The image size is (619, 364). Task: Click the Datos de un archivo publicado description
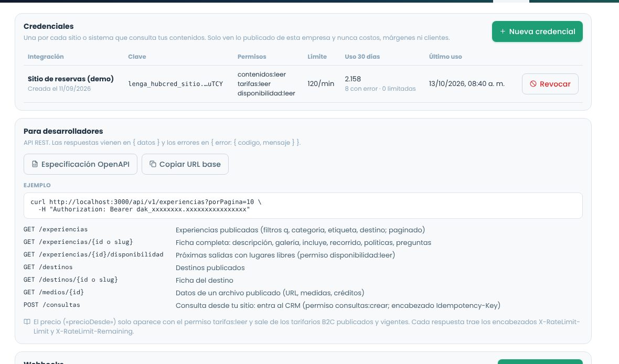(270, 293)
